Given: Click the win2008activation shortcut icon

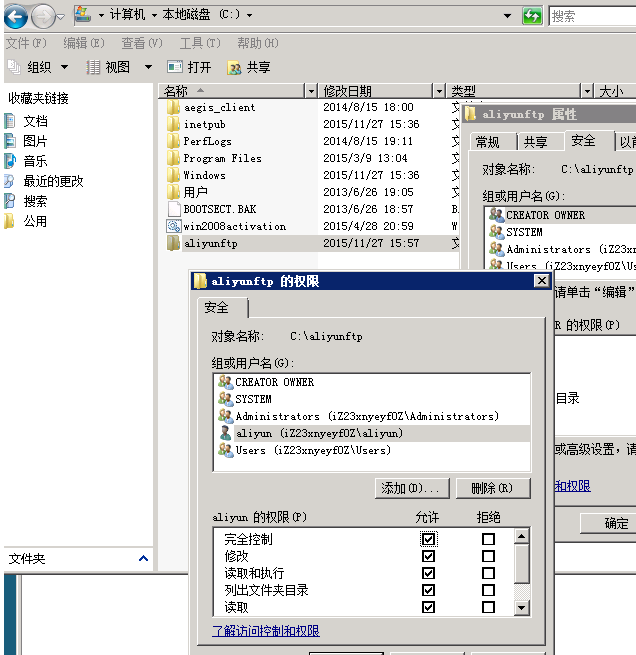Looking at the screenshot, I should coord(173,226).
